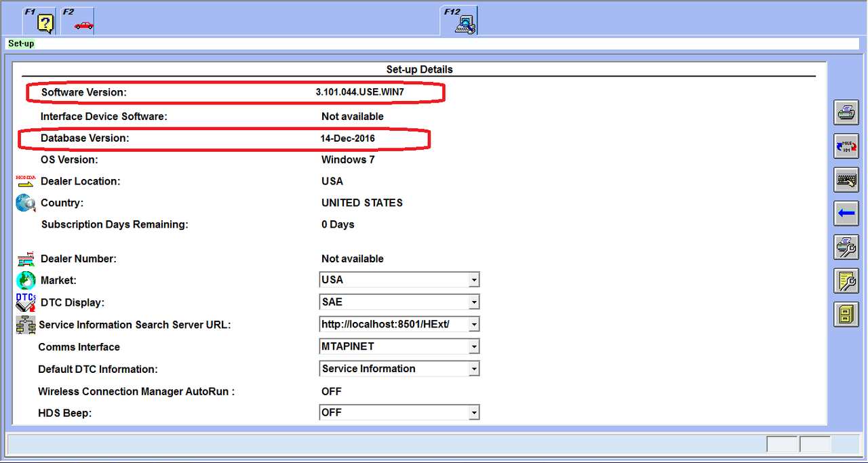Open the on-screen keyboard icon
868x463 pixels.
click(846, 180)
